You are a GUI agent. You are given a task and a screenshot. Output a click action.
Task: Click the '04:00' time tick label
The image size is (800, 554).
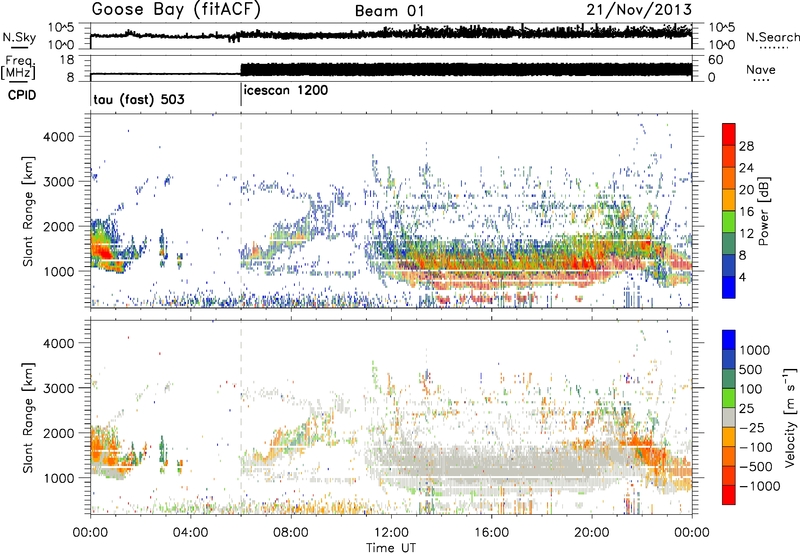click(190, 533)
